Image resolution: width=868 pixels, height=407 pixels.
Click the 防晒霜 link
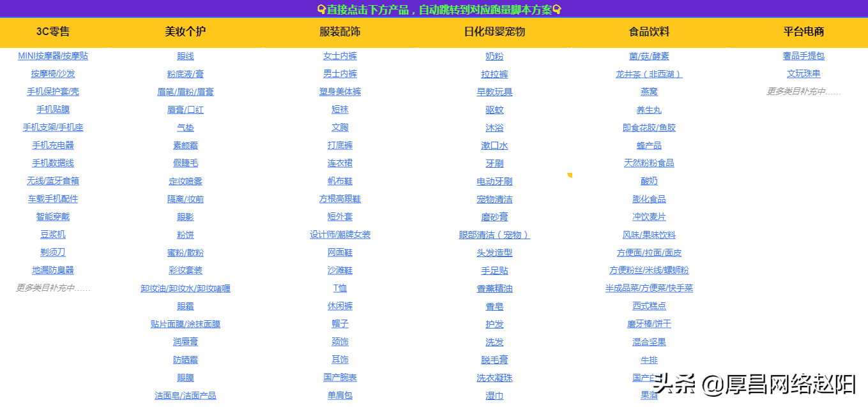[x=185, y=360]
